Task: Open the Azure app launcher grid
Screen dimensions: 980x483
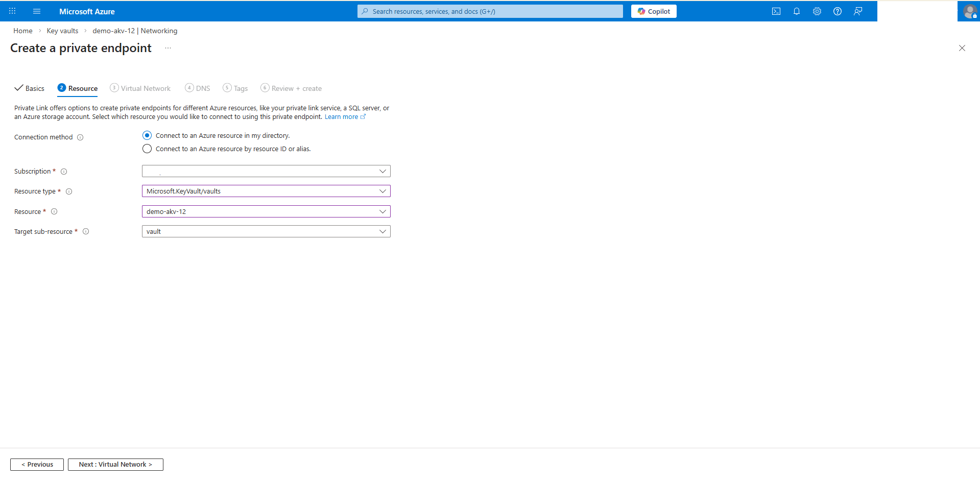Action: [x=12, y=11]
